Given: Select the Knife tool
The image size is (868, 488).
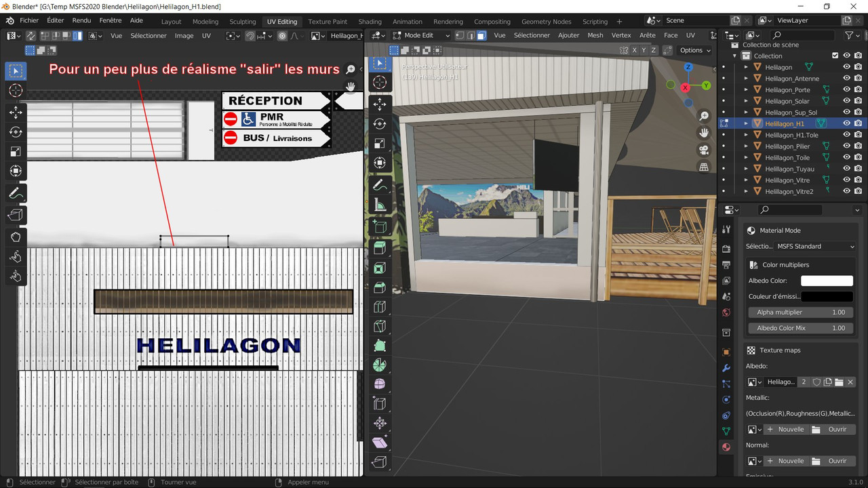Looking at the screenshot, I should pos(380,326).
